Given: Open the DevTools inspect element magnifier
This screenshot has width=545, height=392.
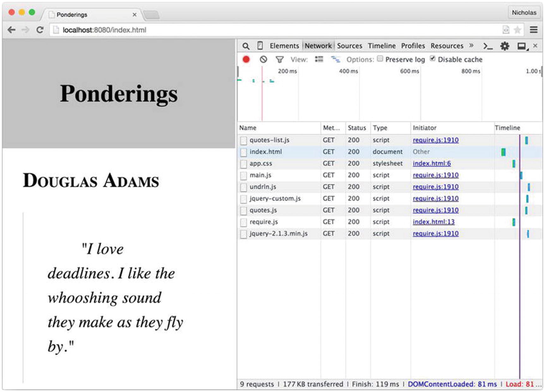Looking at the screenshot, I should [x=246, y=46].
